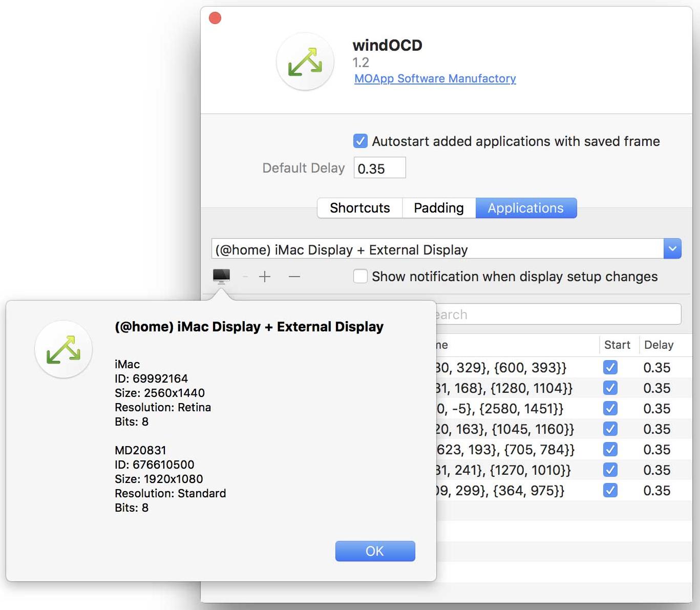Click the text Resolution: Standard
The width and height of the screenshot is (700, 610).
171,493
